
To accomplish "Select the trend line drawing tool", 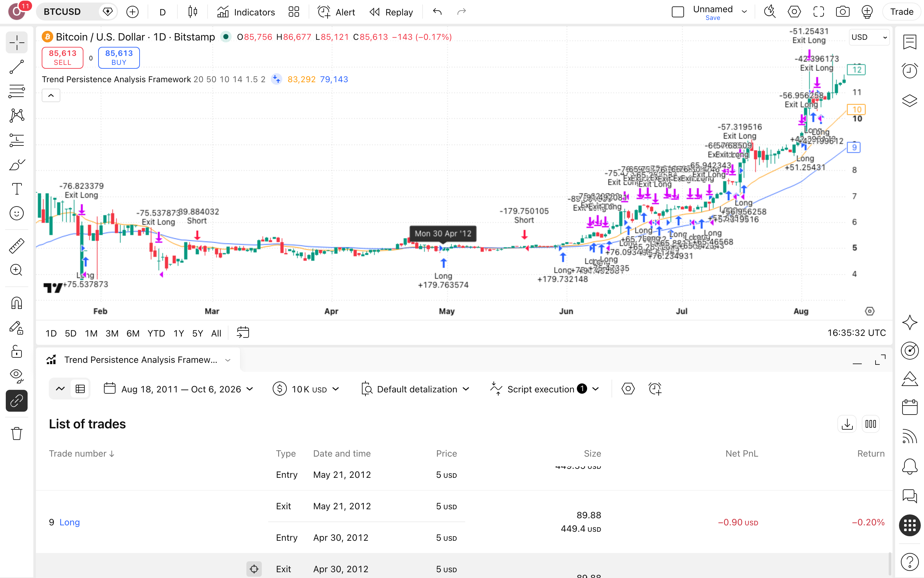I will [16, 67].
